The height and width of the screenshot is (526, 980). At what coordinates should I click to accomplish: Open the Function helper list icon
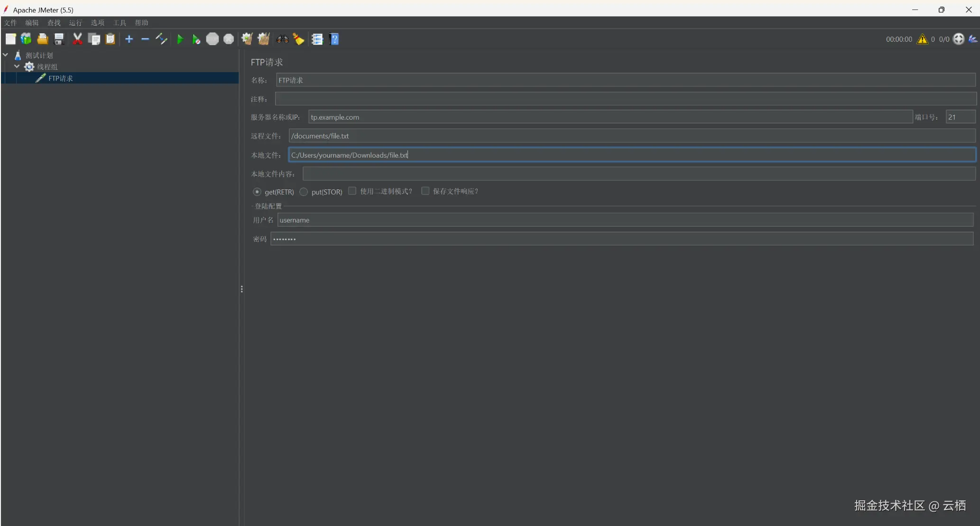pos(317,39)
